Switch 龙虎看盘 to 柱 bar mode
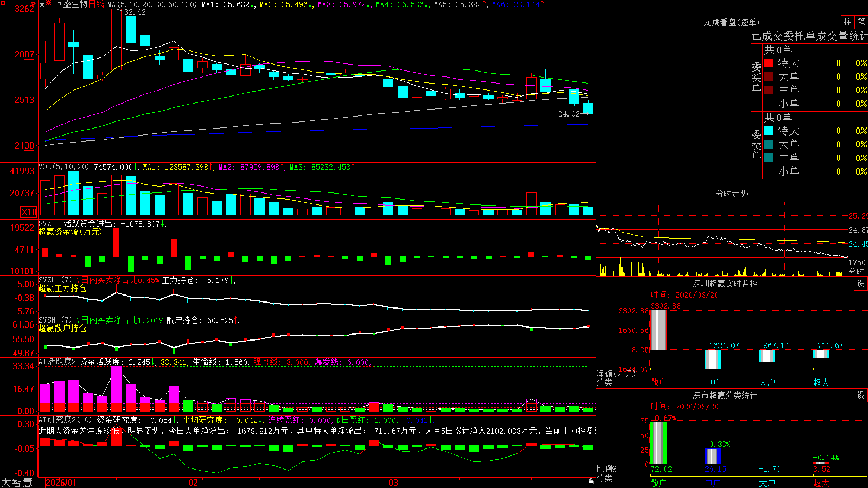 click(847, 22)
